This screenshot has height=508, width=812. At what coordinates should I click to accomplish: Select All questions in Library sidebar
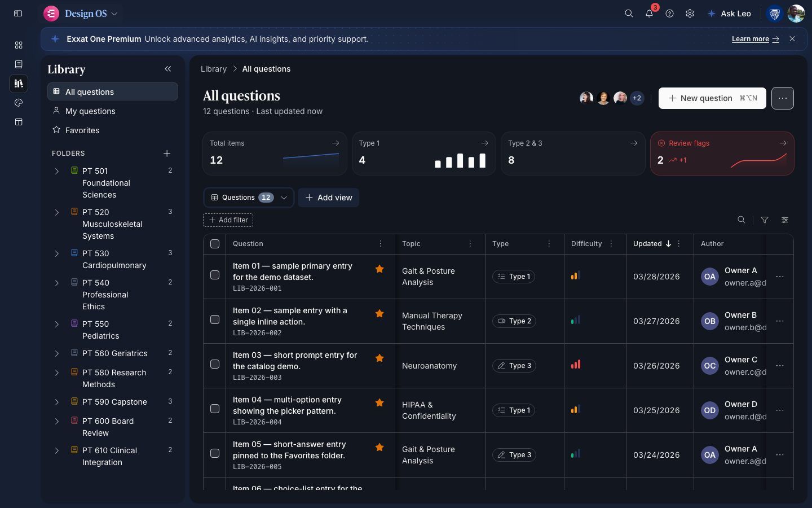[113, 91]
